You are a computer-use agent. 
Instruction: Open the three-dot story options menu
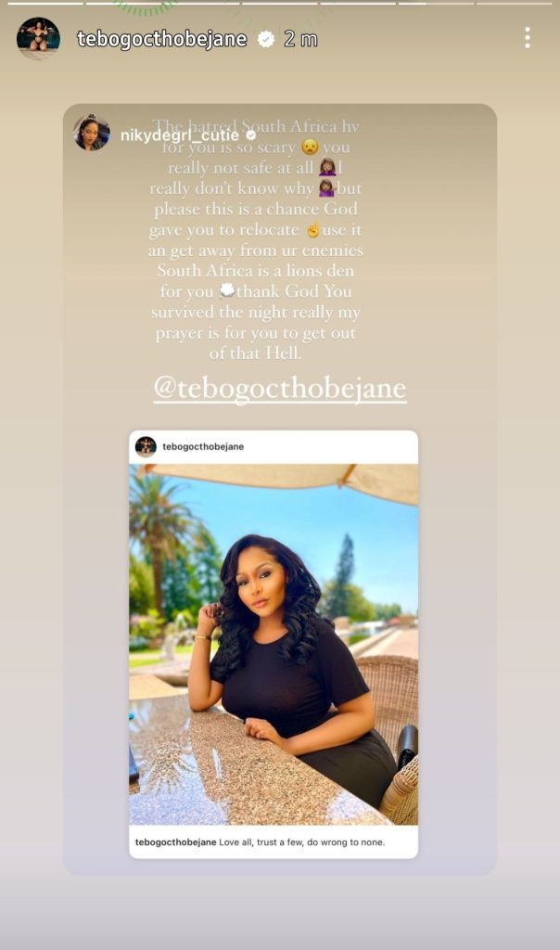[x=528, y=37]
